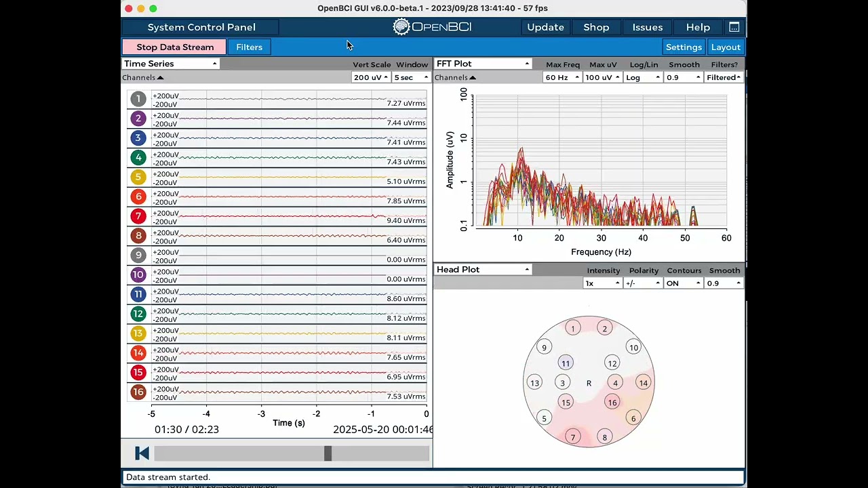The image size is (868, 488).
Task: Open the Polarity +/- dropdown
Action: [643, 283]
